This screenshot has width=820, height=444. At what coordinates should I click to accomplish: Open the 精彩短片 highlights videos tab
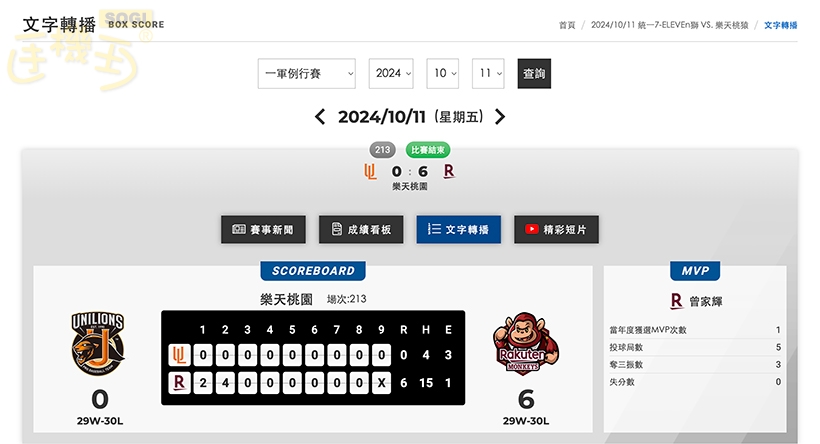(x=556, y=229)
